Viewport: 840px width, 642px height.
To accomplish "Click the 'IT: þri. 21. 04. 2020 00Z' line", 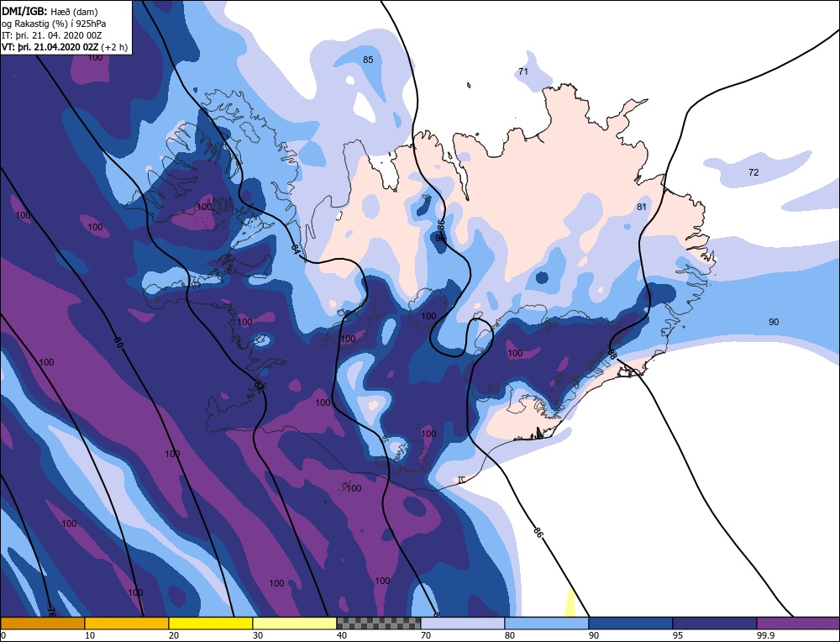I will (x=51, y=35).
